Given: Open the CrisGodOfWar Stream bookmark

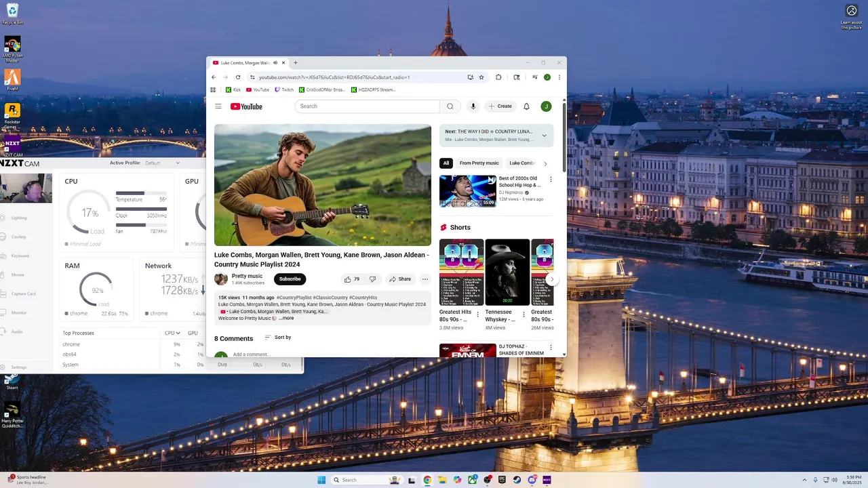Looking at the screenshot, I should [x=322, y=89].
